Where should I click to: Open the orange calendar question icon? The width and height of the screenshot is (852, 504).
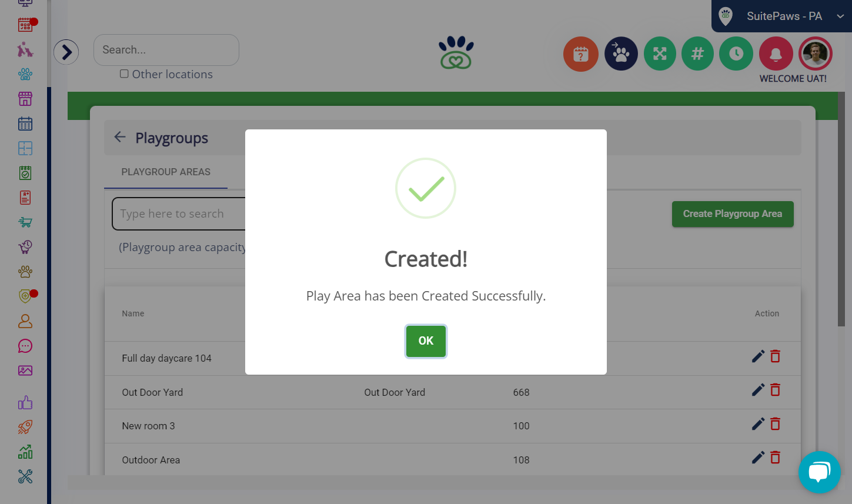[x=581, y=54]
